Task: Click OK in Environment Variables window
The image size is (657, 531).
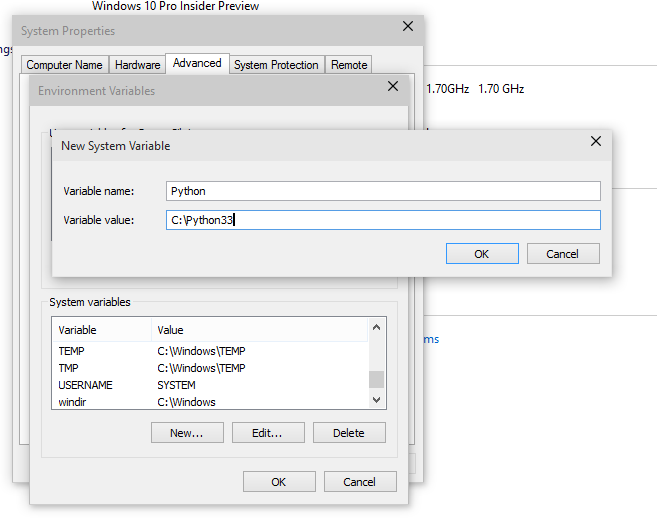Action: pyautogui.click(x=279, y=482)
